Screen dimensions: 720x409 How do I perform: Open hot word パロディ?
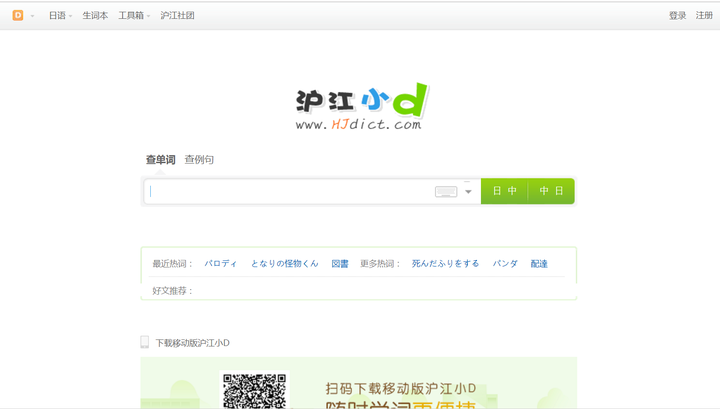220,263
